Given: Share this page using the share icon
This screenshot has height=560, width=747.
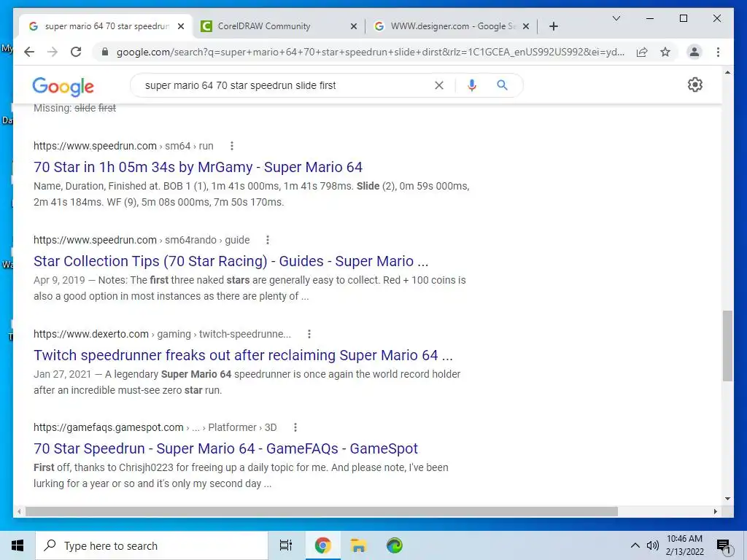Looking at the screenshot, I should 642,52.
